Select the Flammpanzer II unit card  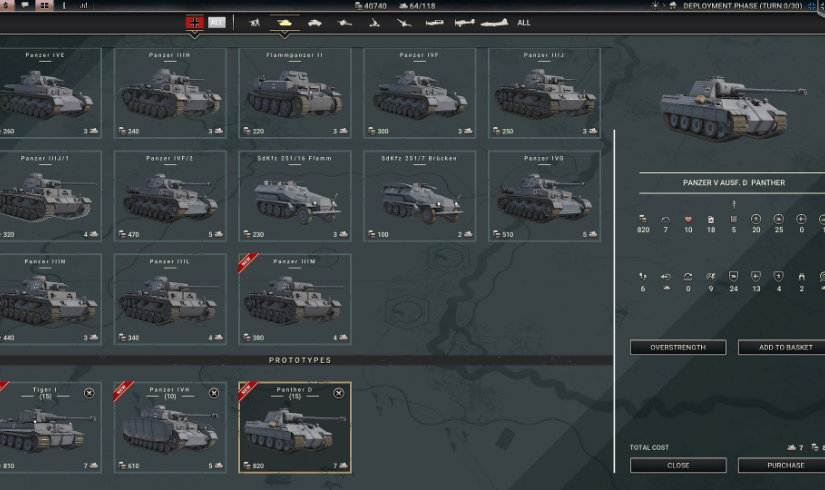tap(295, 93)
